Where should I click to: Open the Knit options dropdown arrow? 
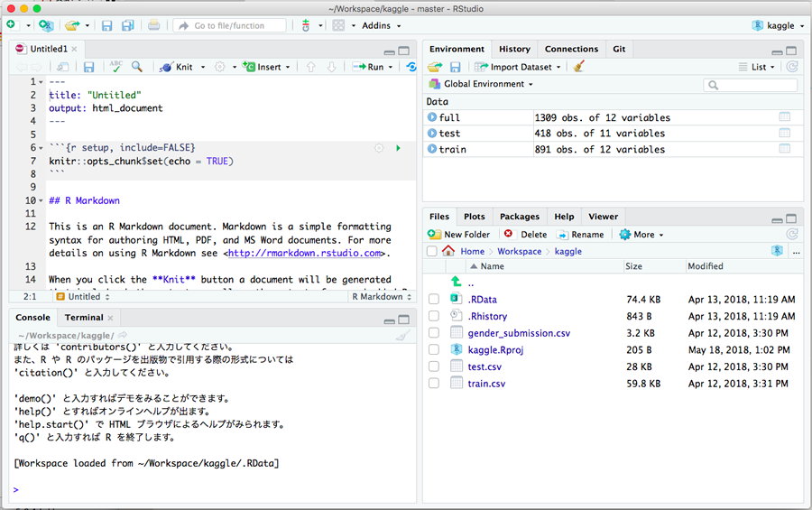pyautogui.click(x=203, y=68)
